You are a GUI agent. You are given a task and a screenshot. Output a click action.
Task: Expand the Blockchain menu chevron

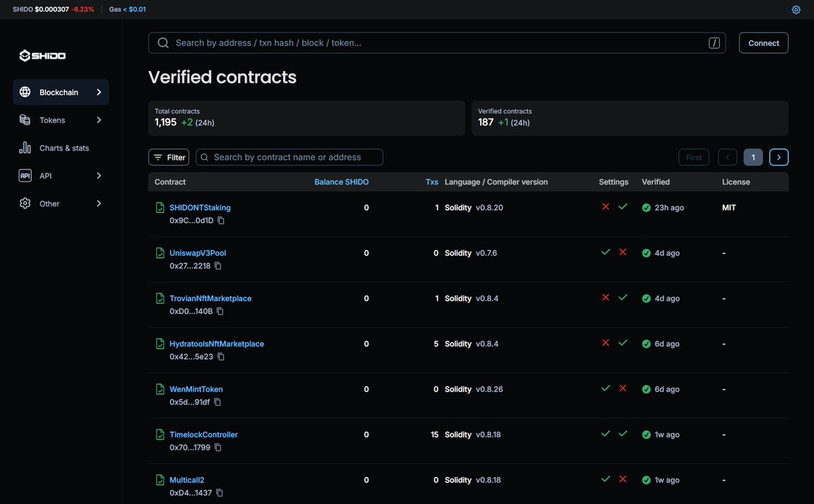[99, 92]
